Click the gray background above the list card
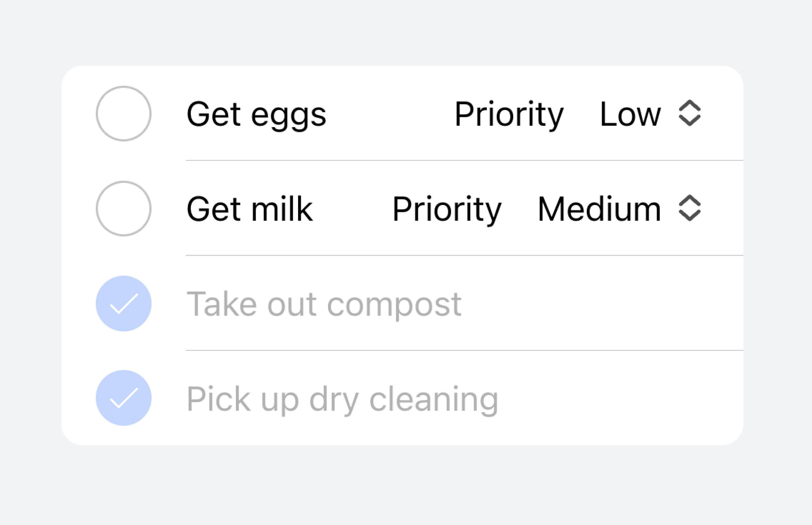Screen dimensions: 812x525 [x=406, y=32]
